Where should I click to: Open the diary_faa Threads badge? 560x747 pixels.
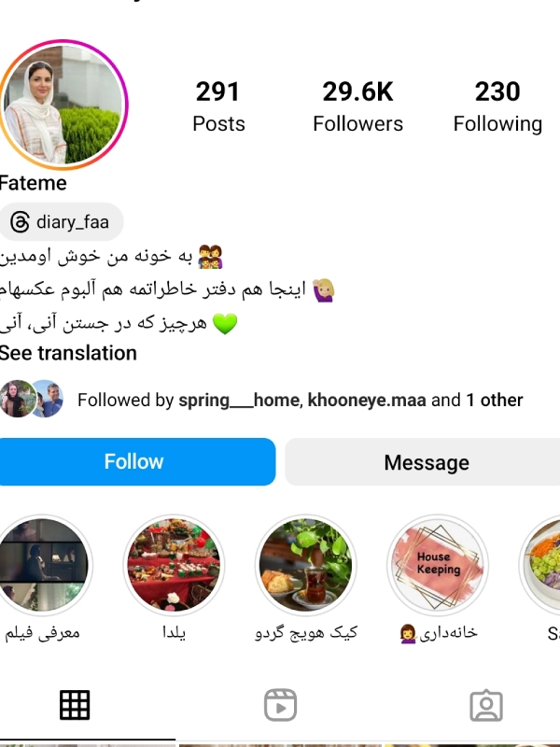tap(61, 222)
